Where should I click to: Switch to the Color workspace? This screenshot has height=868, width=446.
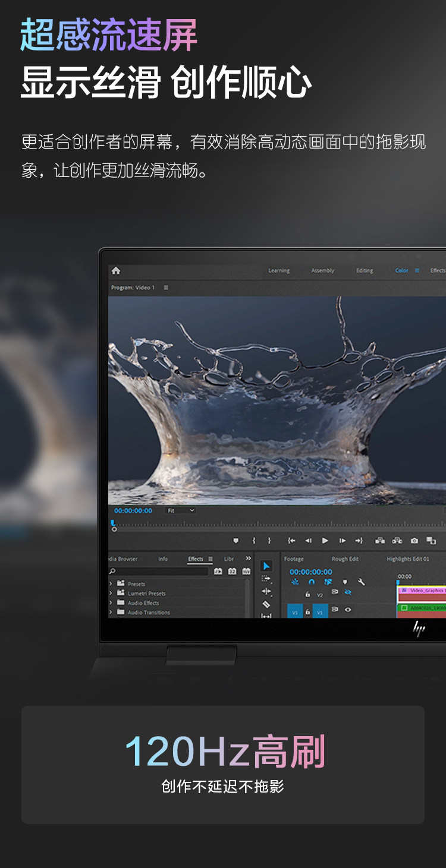point(402,271)
